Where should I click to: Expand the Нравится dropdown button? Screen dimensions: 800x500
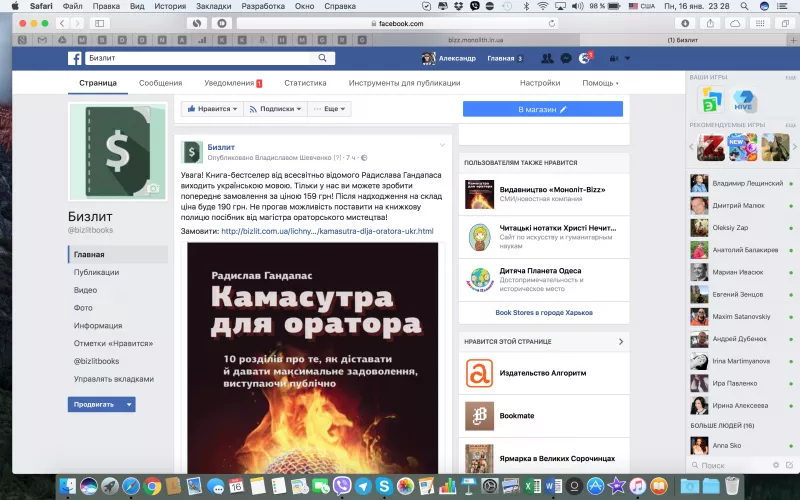click(x=212, y=109)
